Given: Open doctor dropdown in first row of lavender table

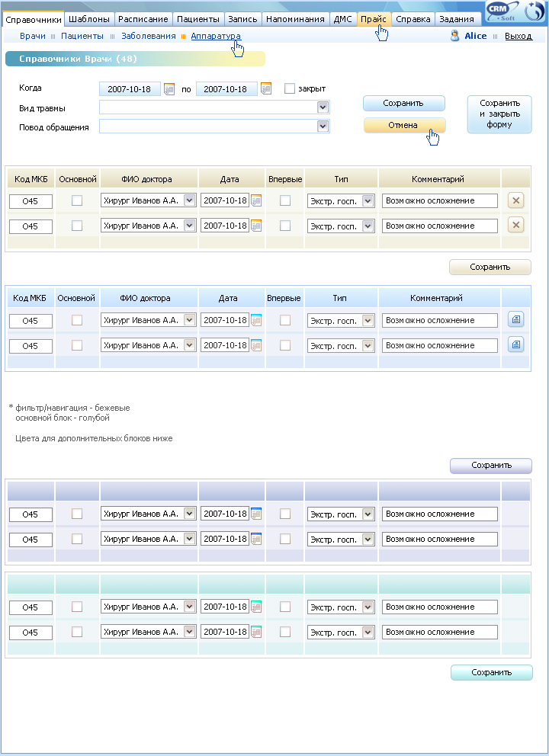Looking at the screenshot, I should (190, 514).
